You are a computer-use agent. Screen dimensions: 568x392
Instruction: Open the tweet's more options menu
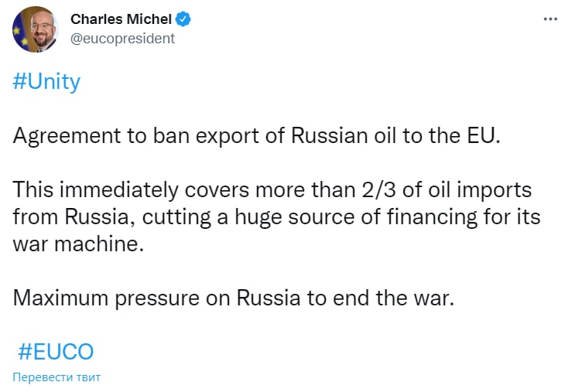(x=549, y=19)
